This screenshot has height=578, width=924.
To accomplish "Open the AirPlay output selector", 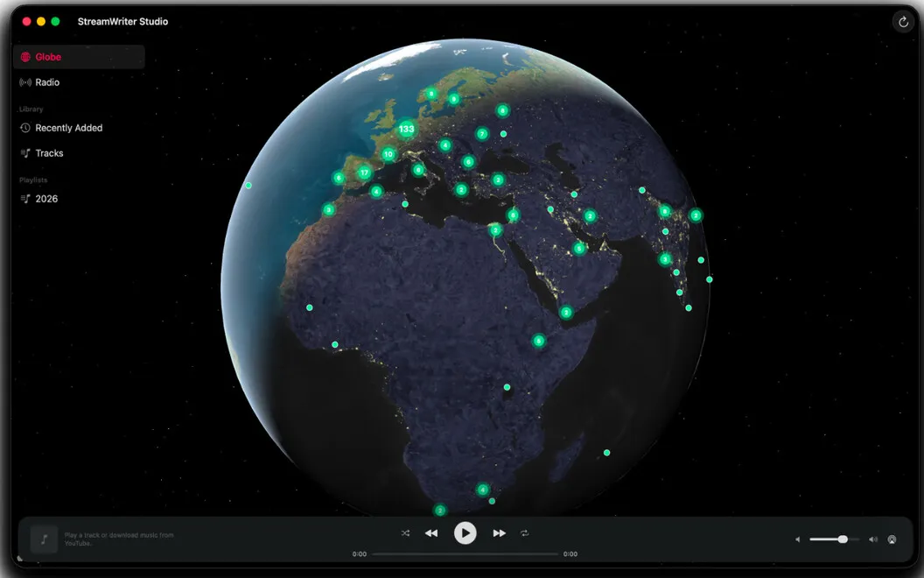I will pos(892,539).
